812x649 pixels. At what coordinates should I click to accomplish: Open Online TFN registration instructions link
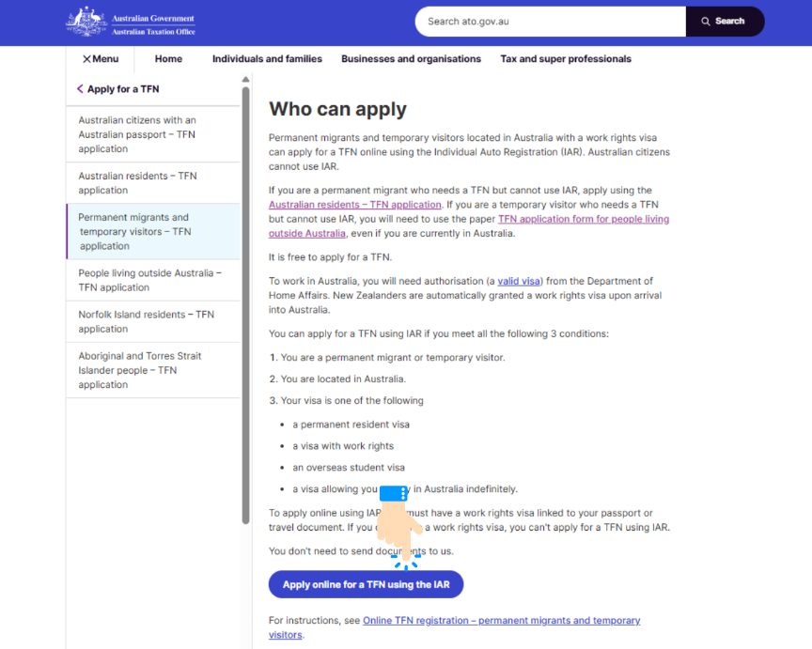501,621
